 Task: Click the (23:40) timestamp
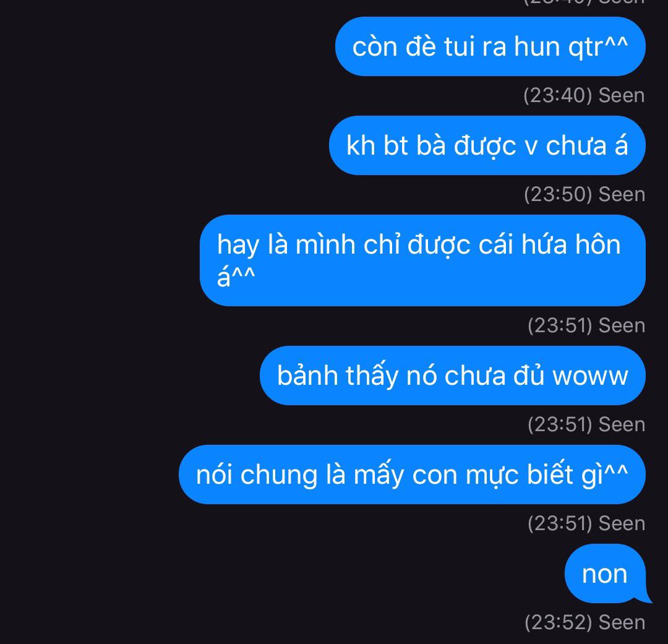point(558,95)
